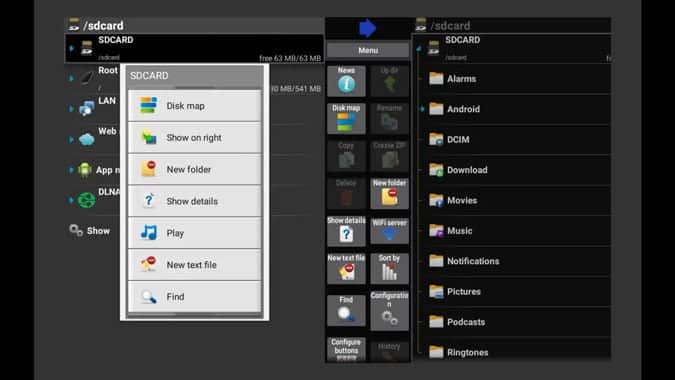Select the Root feather icon
This screenshot has height=380, width=675.
pos(86,78)
